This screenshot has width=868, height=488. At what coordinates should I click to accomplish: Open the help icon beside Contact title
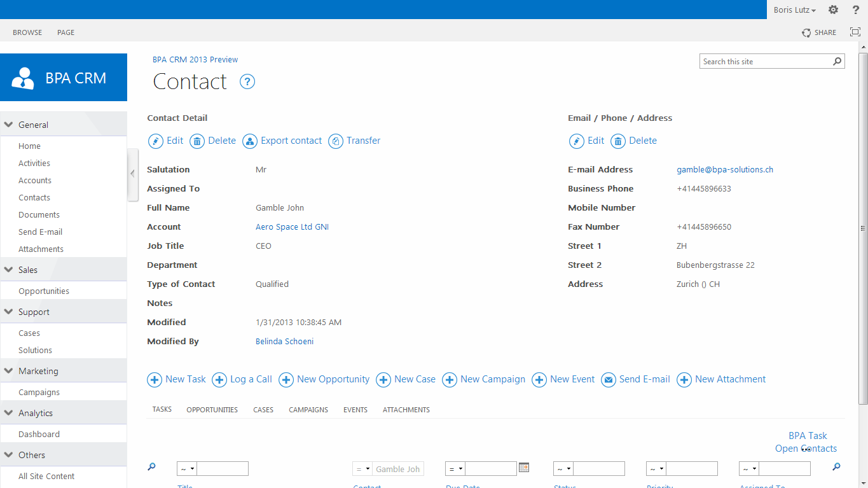[x=247, y=81]
